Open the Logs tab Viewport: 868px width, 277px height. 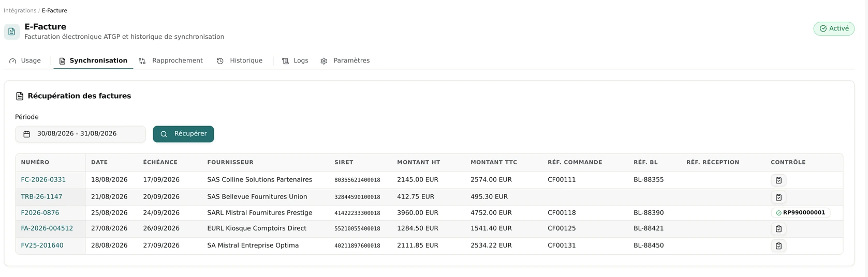[x=295, y=61]
